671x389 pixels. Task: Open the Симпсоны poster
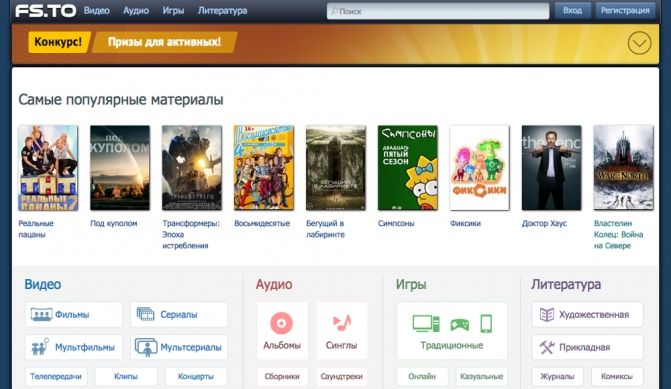(x=407, y=168)
